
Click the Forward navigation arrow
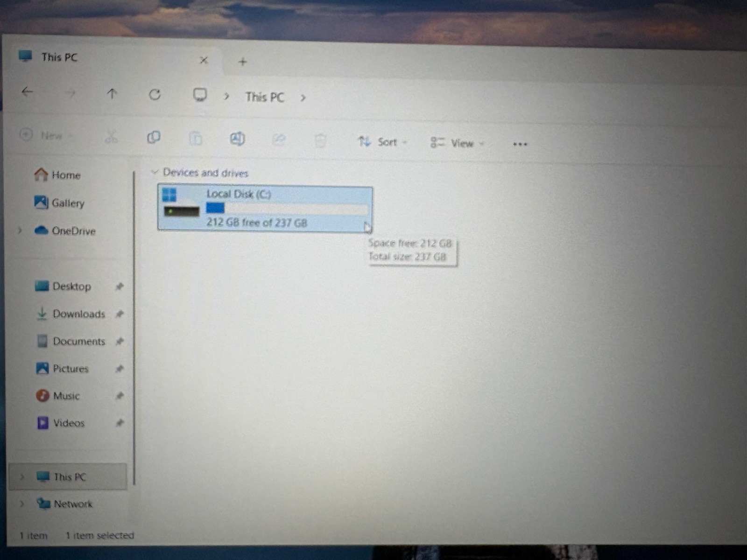pos(70,93)
